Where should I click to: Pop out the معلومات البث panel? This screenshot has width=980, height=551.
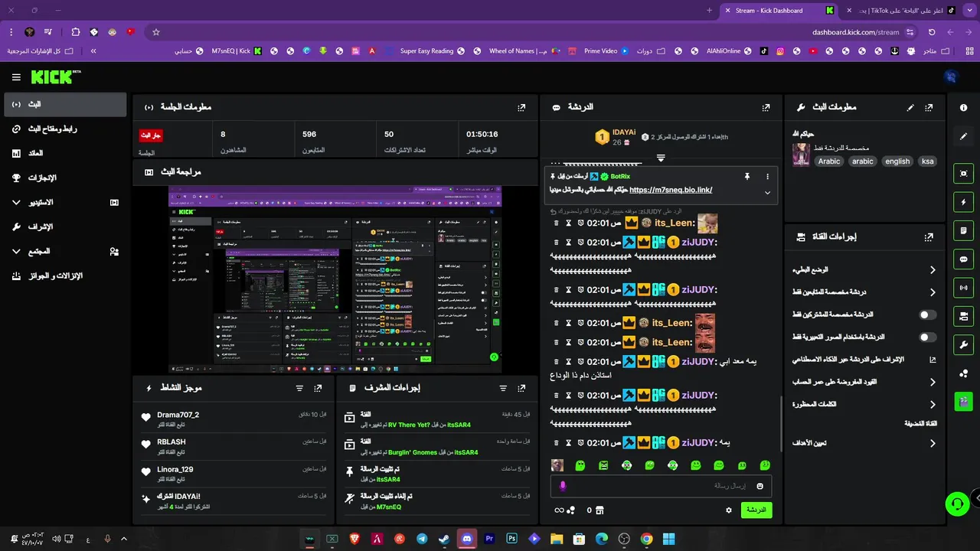[x=929, y=108]
